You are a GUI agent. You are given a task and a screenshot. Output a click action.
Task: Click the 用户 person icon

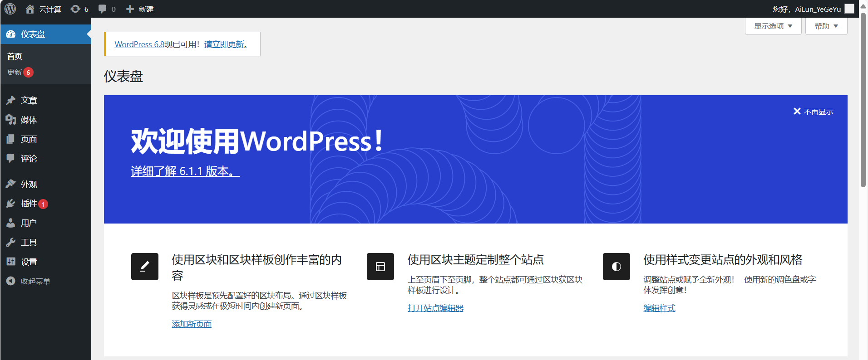tap(11, 223)
